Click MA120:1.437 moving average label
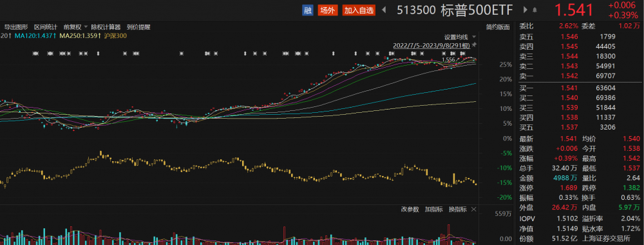644x245 pixels. click(35, 35)
